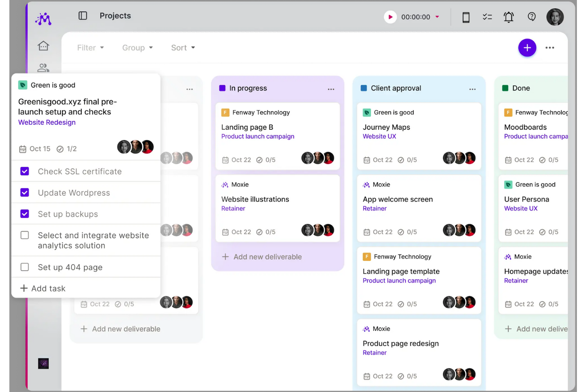Start the timer play button

[x=390, y=17]
